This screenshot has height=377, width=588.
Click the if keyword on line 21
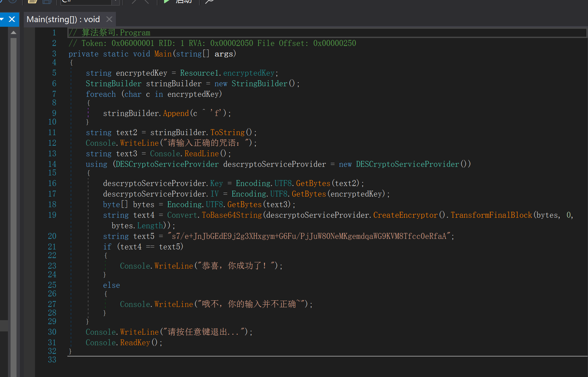[107, 247]
